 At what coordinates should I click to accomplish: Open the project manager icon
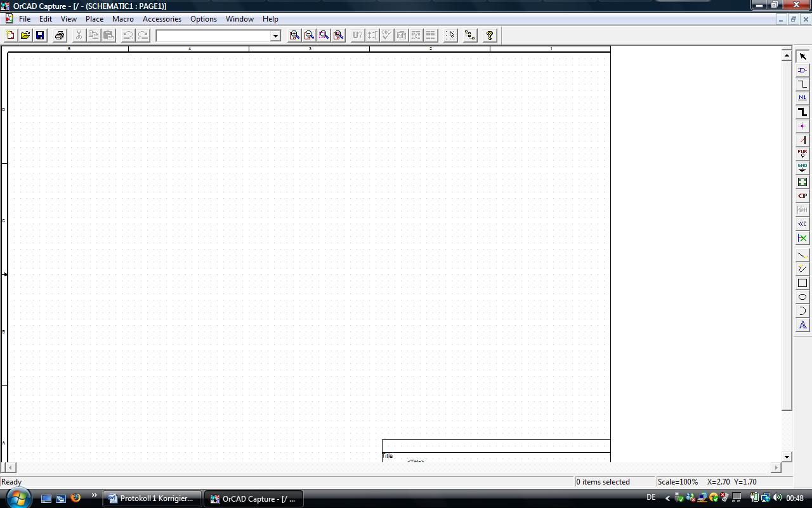470,36
